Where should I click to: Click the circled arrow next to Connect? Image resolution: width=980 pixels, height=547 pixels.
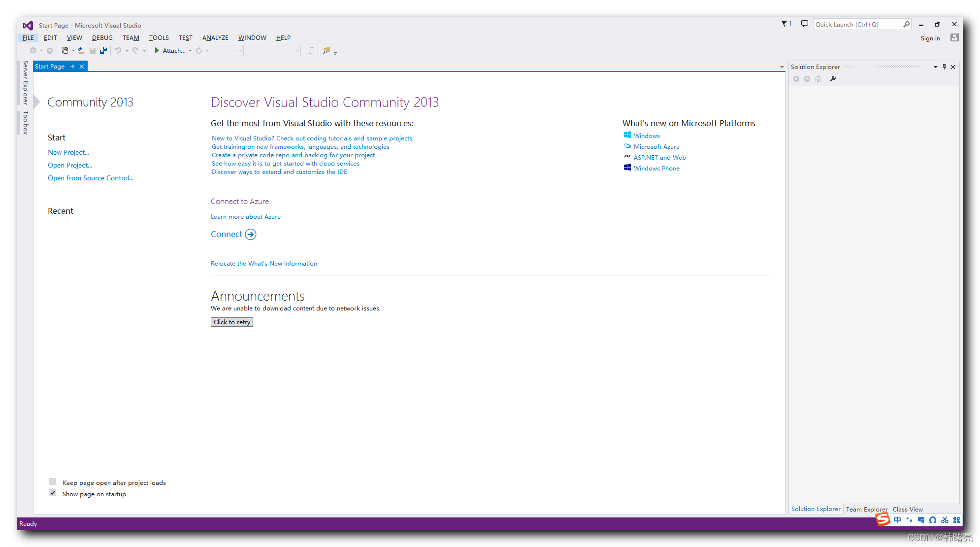tap(251, 235)
